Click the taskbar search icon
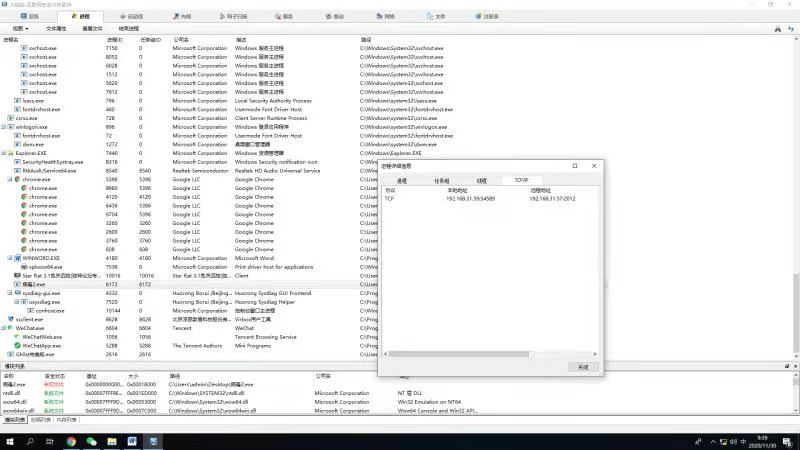800x450 pixels. pyautogui.click(x=30, y=441)
